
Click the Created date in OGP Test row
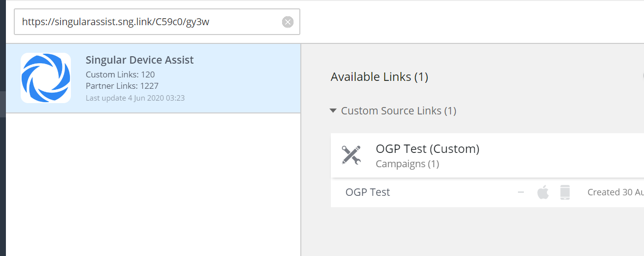[615, 192]
